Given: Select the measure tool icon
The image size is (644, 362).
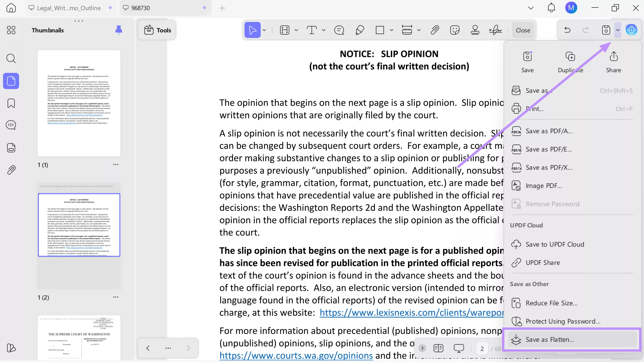Looking at the screenshot, I should click(x=407, y=30).
